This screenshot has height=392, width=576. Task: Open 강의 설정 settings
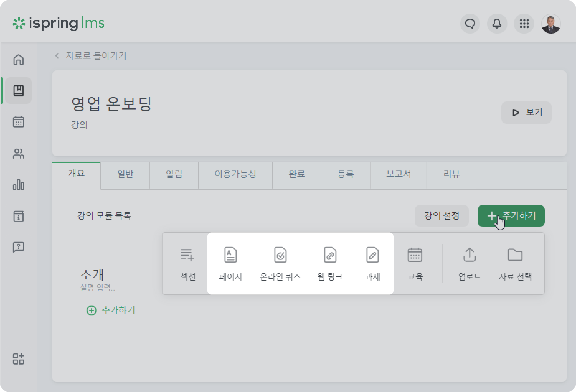[x=442, y=216]
